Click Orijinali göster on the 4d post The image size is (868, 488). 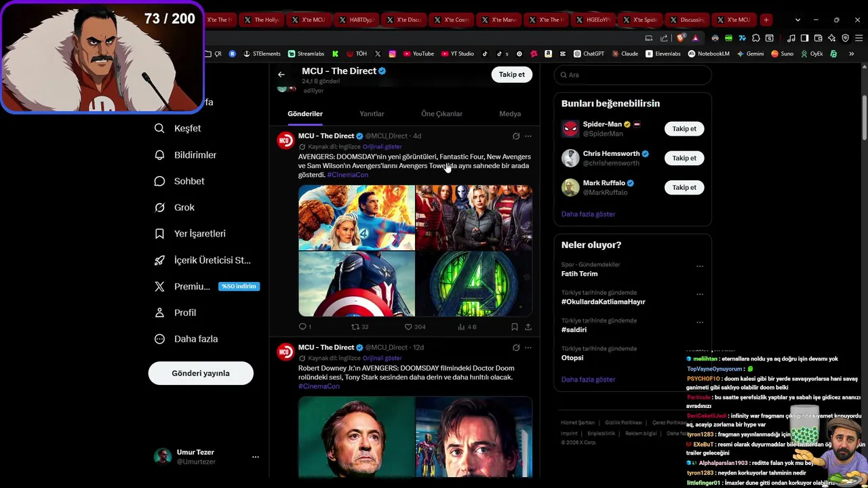point(382,146)
